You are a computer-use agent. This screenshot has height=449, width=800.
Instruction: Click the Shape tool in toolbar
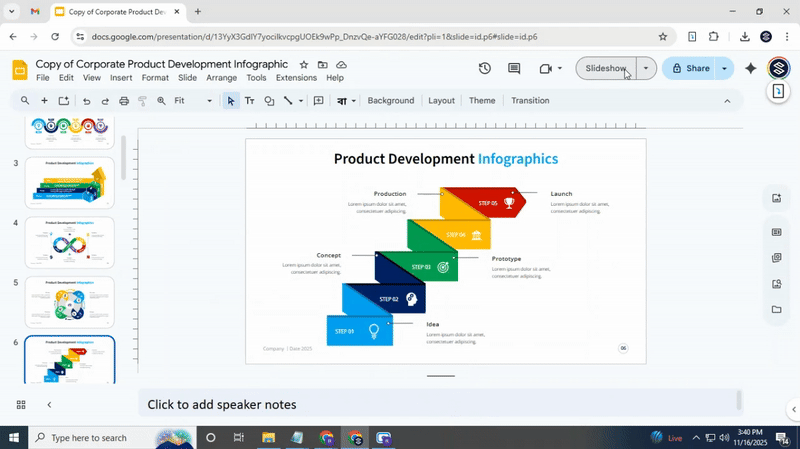tap(269, 101)
